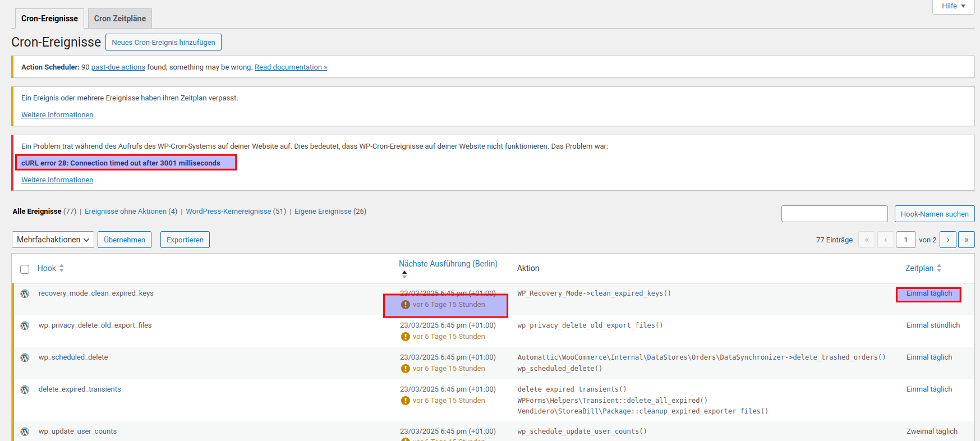980x441 pixels.
Task: Click WordPress icon beside wp_privacy_delete_old_export_files
Action: tap(25, 325)
